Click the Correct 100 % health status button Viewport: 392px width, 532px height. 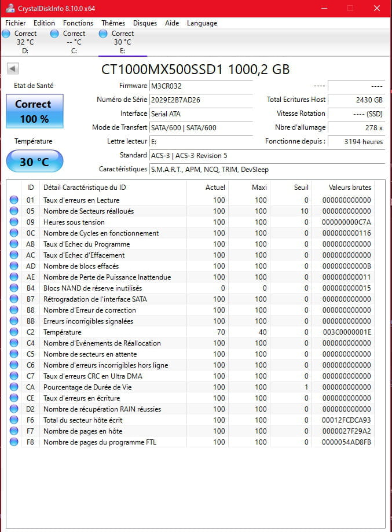tap(35, 111)
